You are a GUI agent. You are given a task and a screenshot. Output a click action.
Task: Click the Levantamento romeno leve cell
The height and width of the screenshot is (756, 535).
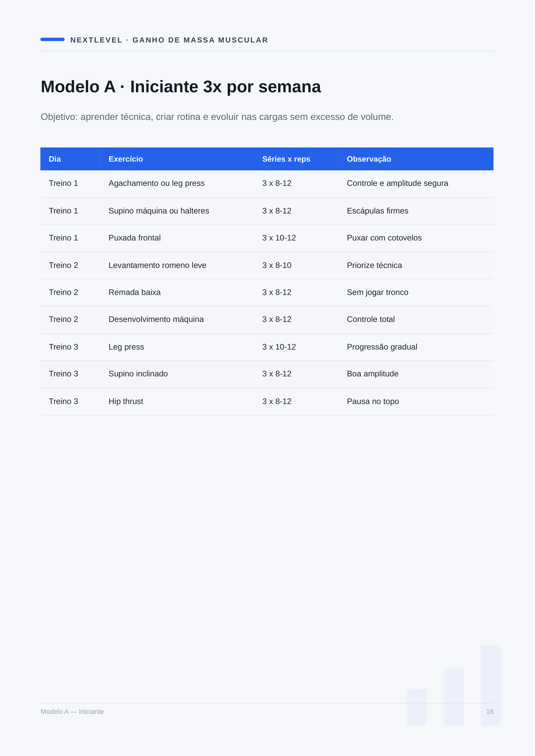pyautogui.click(x=158, y=265)
